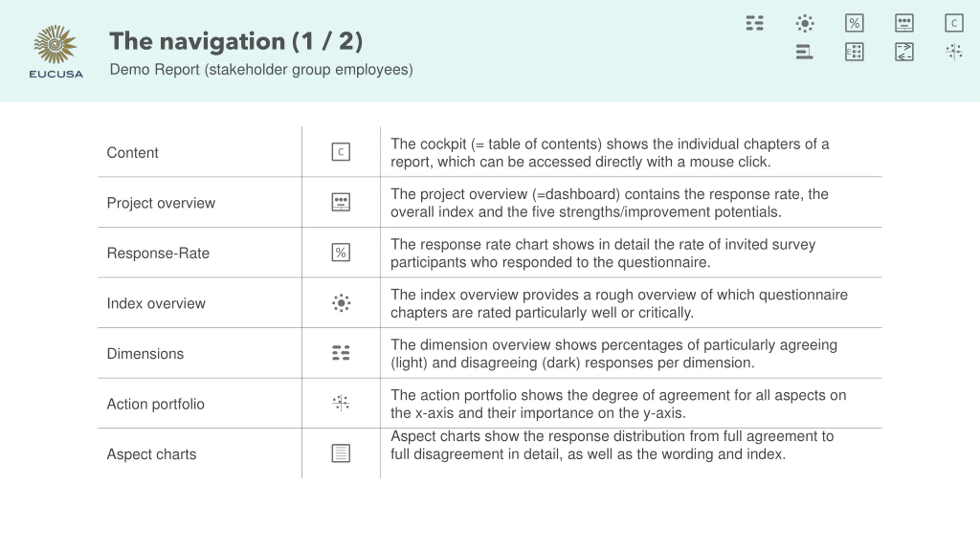Screen dimensions: 980x551
Task: Open Project overview dashboard icon in header
Action: point(904,23)
